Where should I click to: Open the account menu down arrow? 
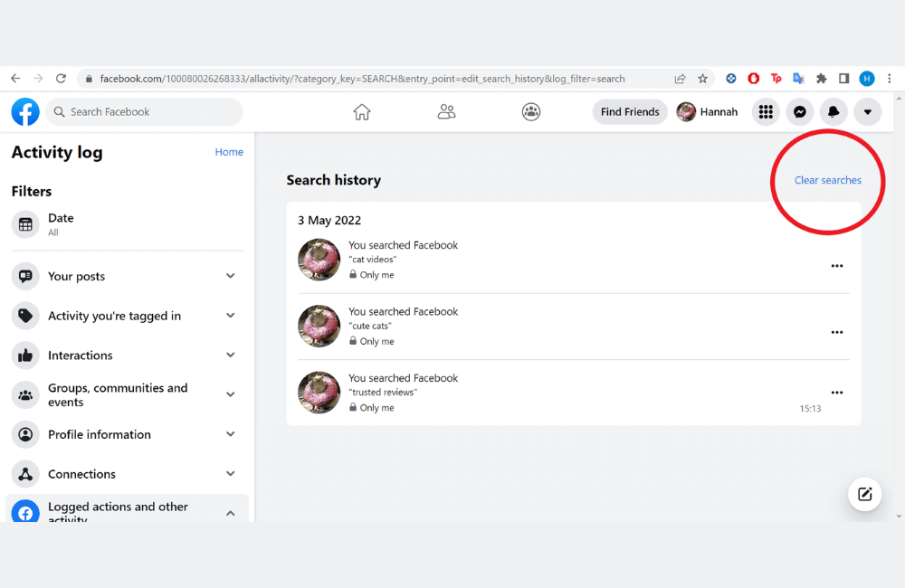(x=867, y=111)
